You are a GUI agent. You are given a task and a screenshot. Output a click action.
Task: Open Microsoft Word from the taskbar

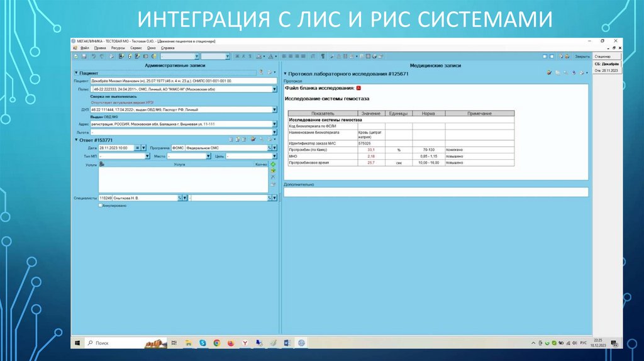click(287, 343)
